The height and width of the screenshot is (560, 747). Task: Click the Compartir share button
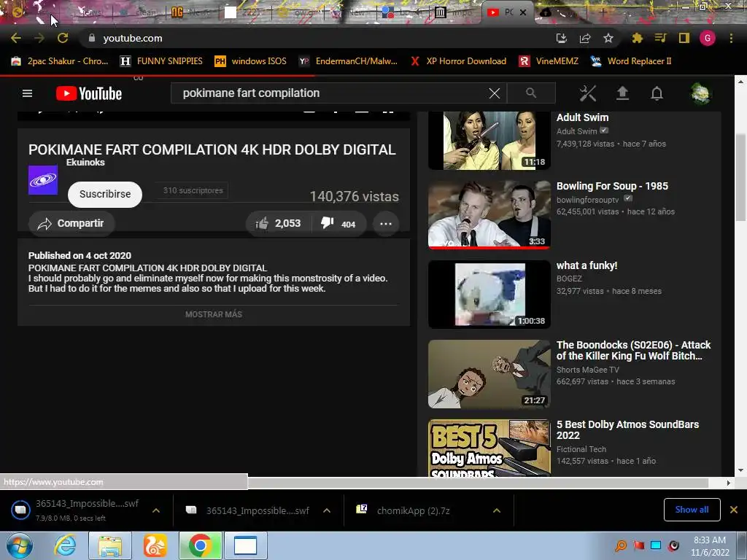71,223
